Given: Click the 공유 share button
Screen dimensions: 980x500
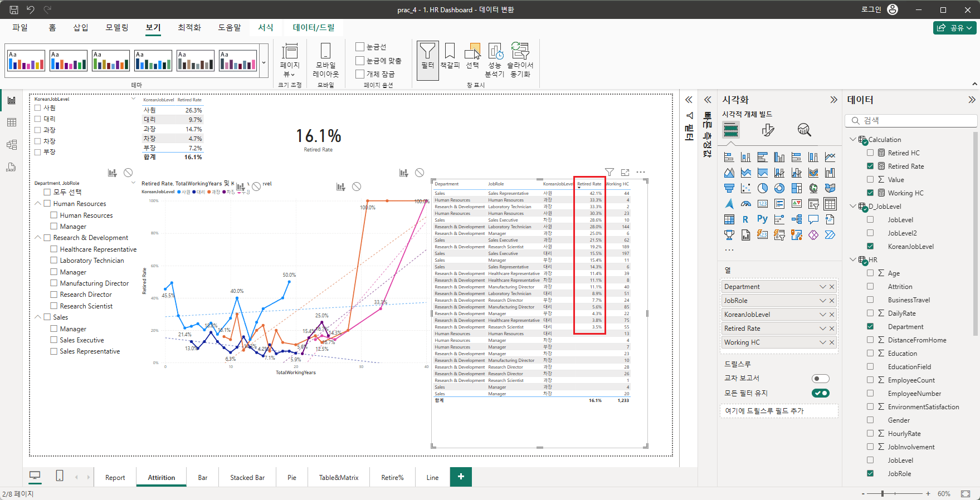Looking at the screenshot, I should pyautogui.click(x=954, y=28).
